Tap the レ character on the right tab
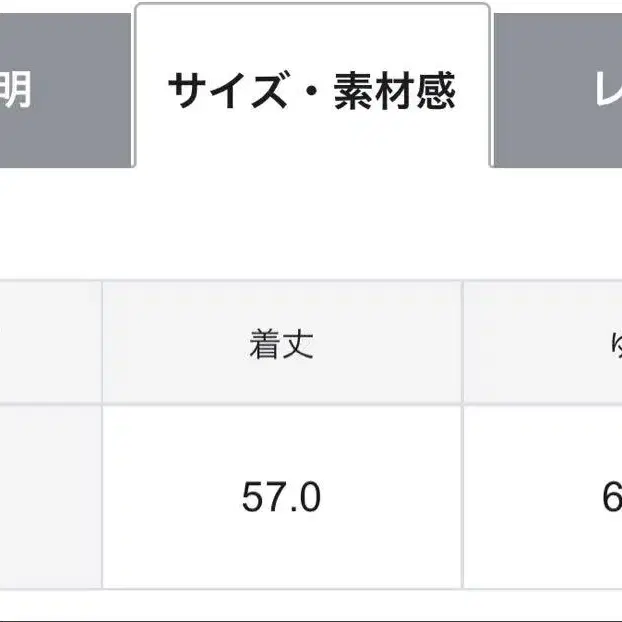 click(609, 91)
